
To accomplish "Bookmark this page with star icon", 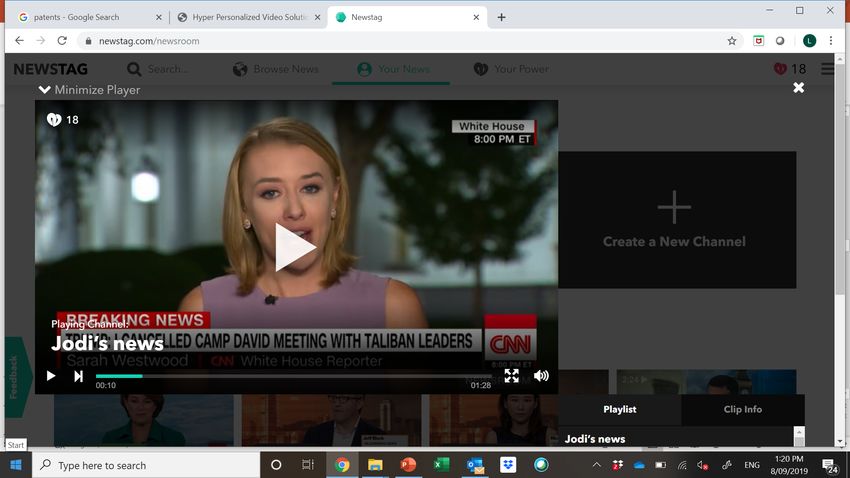I will 732,41.
